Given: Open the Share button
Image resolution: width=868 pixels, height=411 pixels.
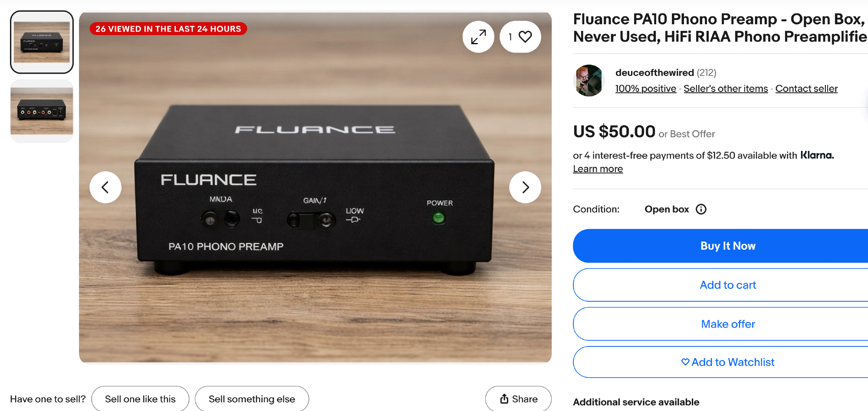Looking at the screenshot, I should coord(519,399).
